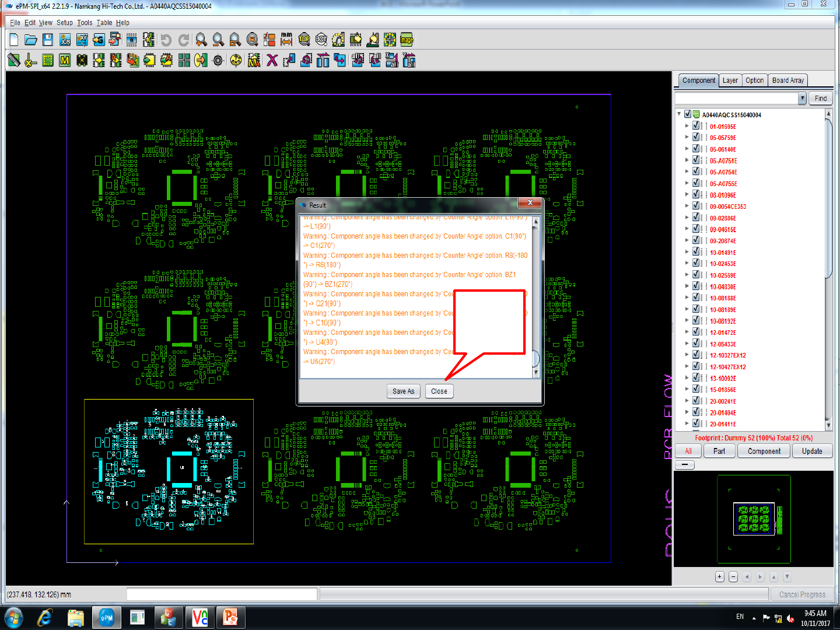Show the TOP side view icon
This screenshot has height=630, width=840.
[304, 40]
